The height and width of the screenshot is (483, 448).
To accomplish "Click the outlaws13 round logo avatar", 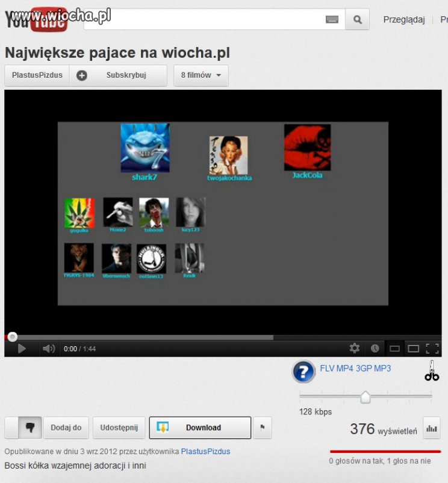I will click(151, 259).
